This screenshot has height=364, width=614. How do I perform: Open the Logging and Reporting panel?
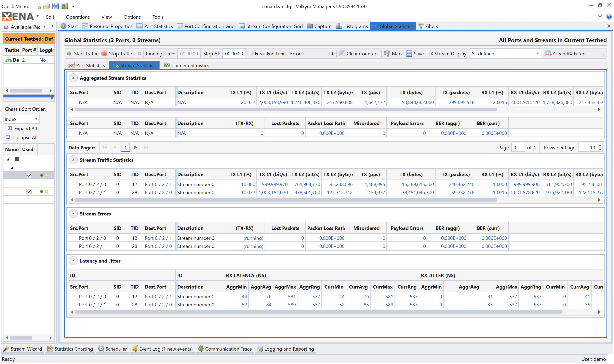pyautogui.click(x=285, y=349)
